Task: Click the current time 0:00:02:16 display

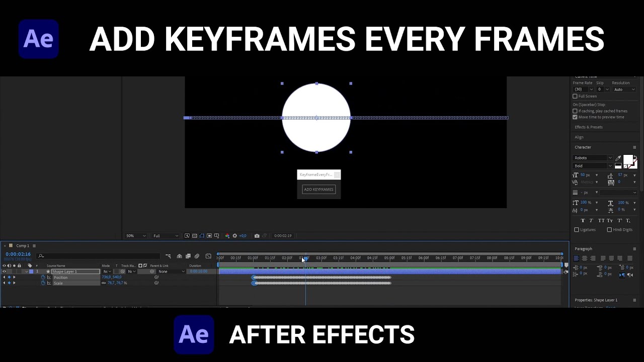Action: (18, 254)
